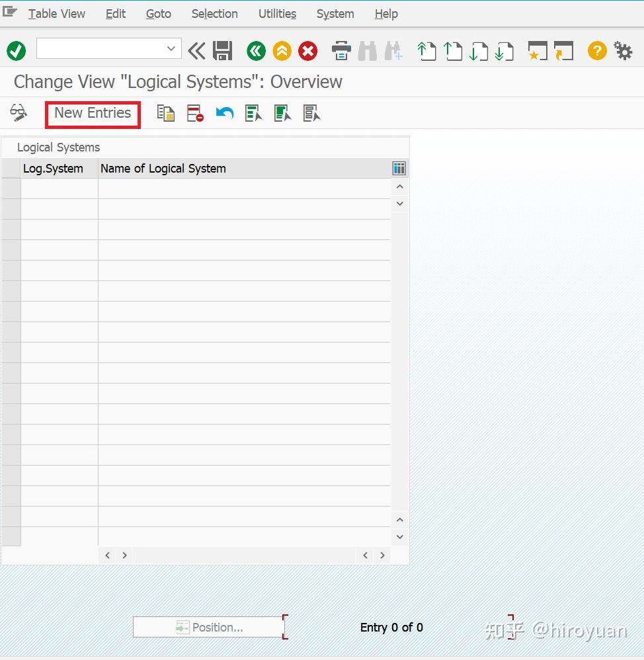The width and height of the screenshot is (644, 660).
Task: Click the green Back icon
Action: click(256, 51)
